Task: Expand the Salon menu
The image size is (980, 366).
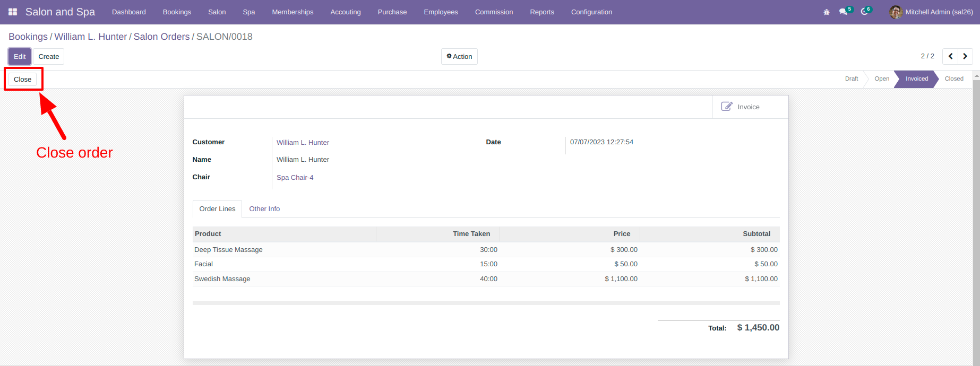Action: pyautogui.click(x=217, y=12)
